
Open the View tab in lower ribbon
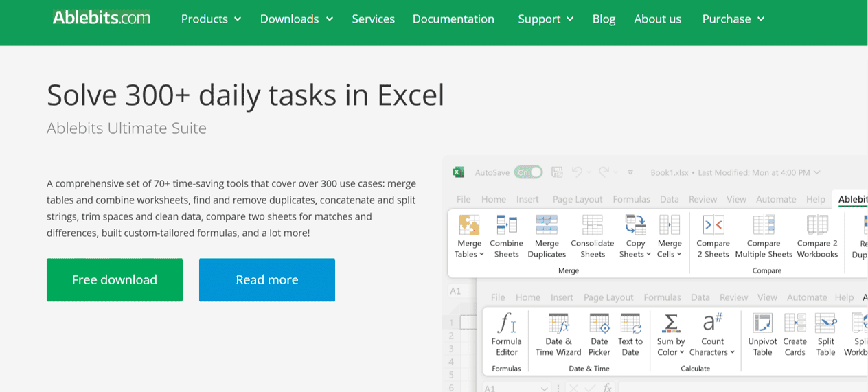point(767,297)
